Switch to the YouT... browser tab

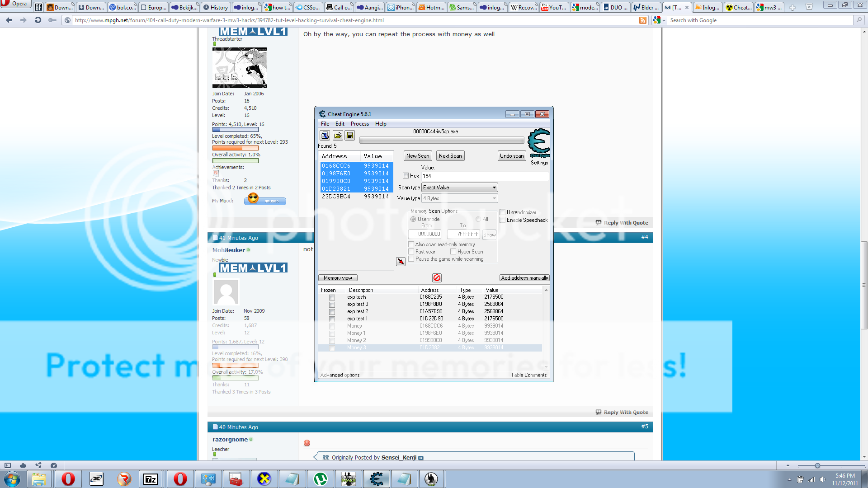pyautogui.click(x=554, y=7)
